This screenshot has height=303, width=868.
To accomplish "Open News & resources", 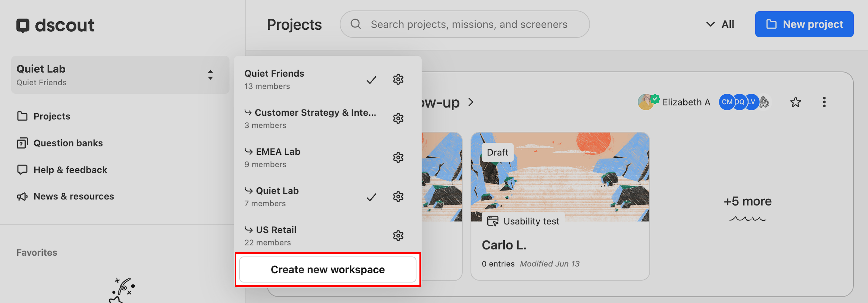I will [73, 196].
